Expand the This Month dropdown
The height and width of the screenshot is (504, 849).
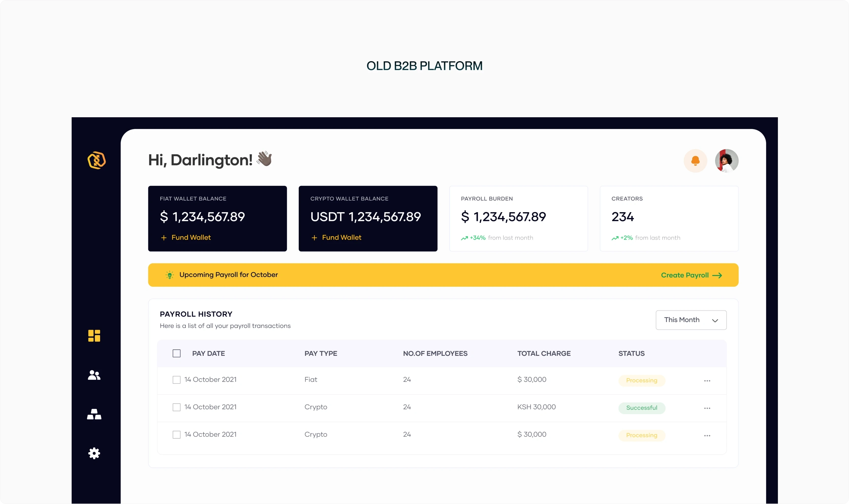[x=691, y=320]
